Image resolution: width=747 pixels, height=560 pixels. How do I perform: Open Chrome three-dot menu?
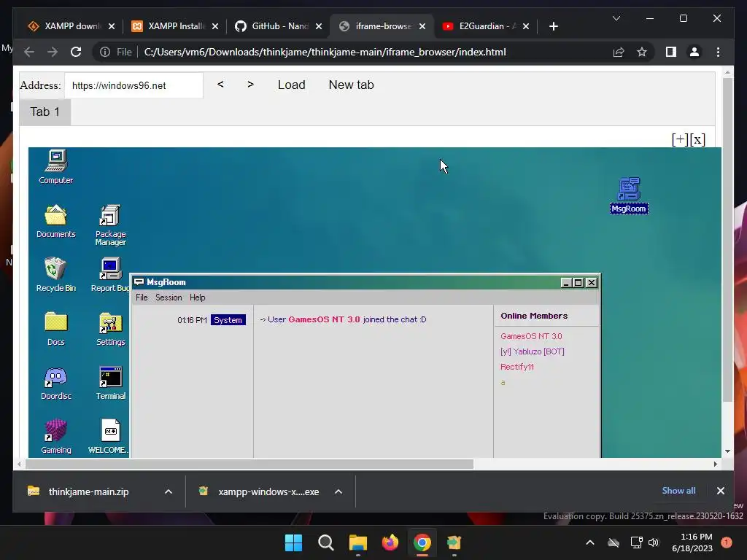click(x=718, y=52)
